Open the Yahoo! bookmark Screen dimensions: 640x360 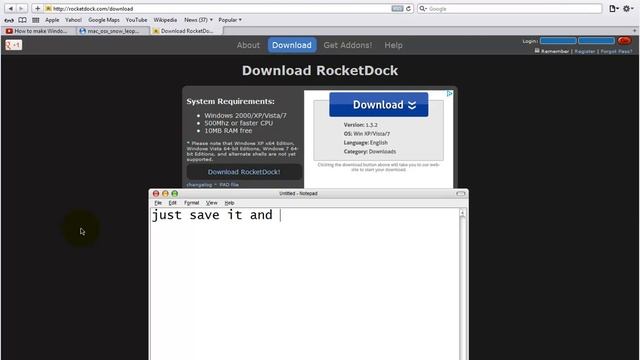(x=73, y=20)
